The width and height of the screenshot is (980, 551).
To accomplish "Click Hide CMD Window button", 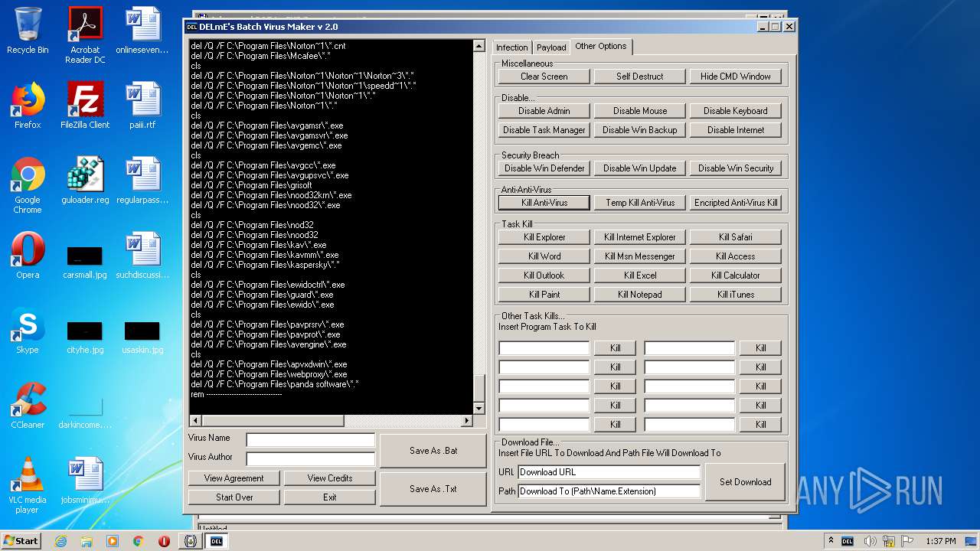I will coord(736,77).
